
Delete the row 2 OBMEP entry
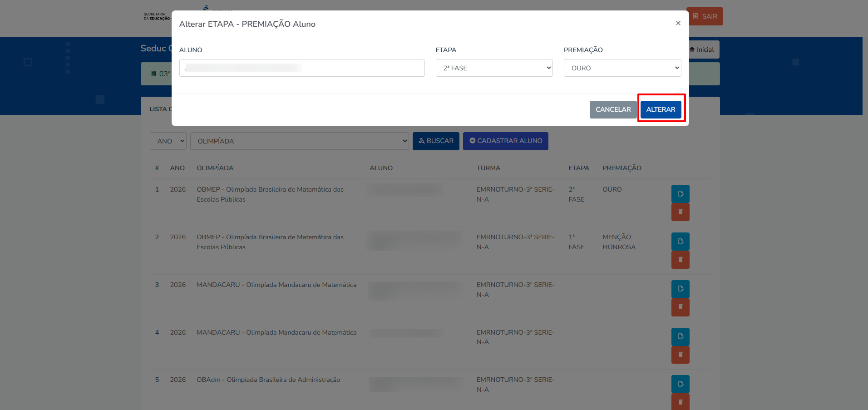pyautogui.click(x=680, y=260)
